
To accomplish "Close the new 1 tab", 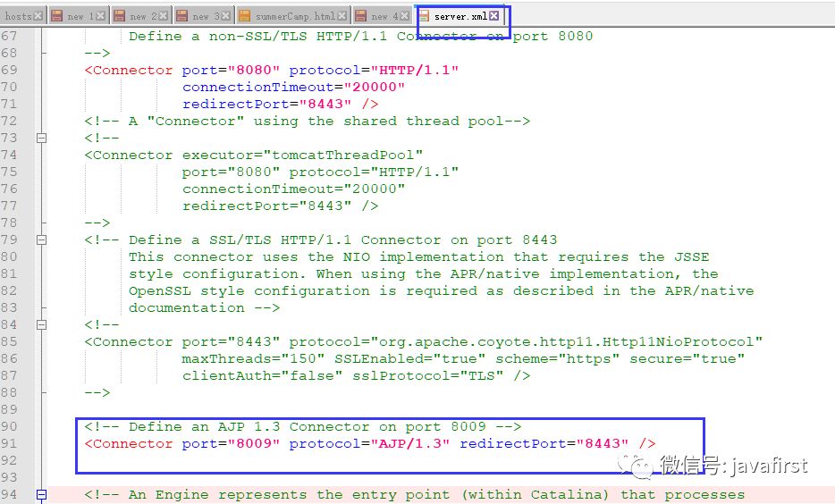I will pyautogui.click(x=100, y=16).
